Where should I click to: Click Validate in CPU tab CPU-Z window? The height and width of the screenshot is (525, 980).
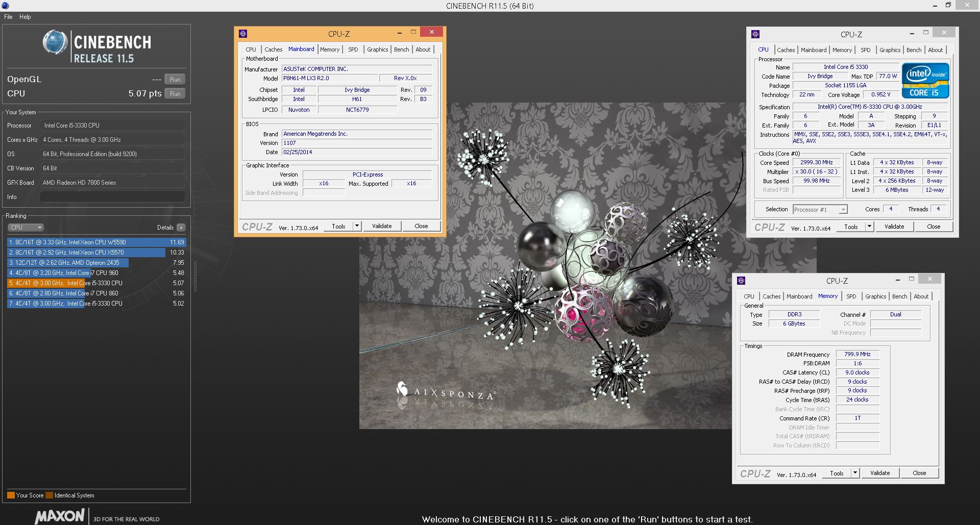894,227
